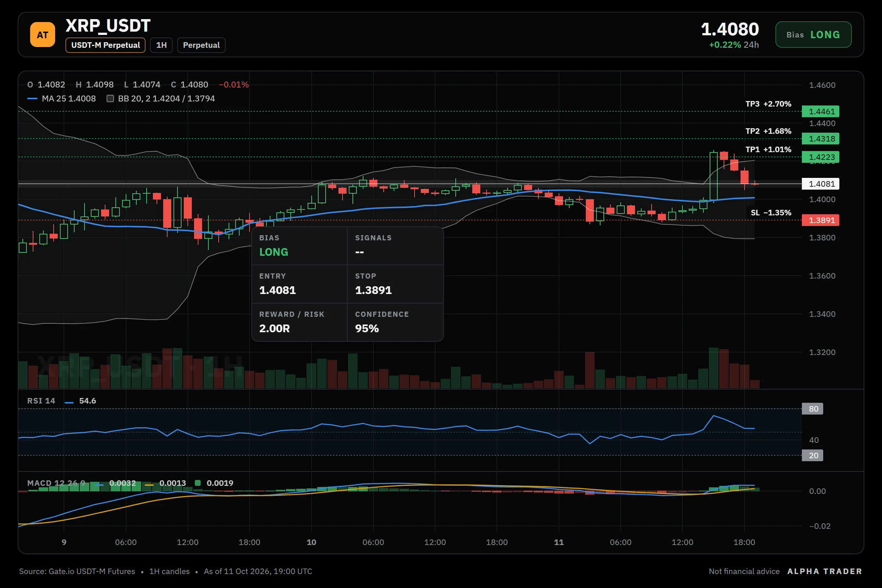The height and width of the screenshot is (588, 882).
Task: Click the white 1.4081 entry price tag
Action: 820,184
